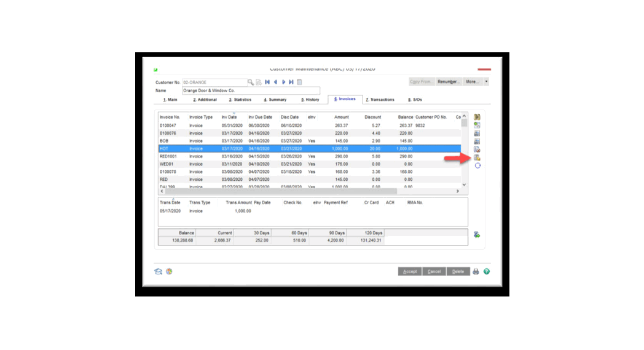Screen dimensions: 644x350
Task: Click the third icon beside invoice list
Action: (x=477, y=133)
